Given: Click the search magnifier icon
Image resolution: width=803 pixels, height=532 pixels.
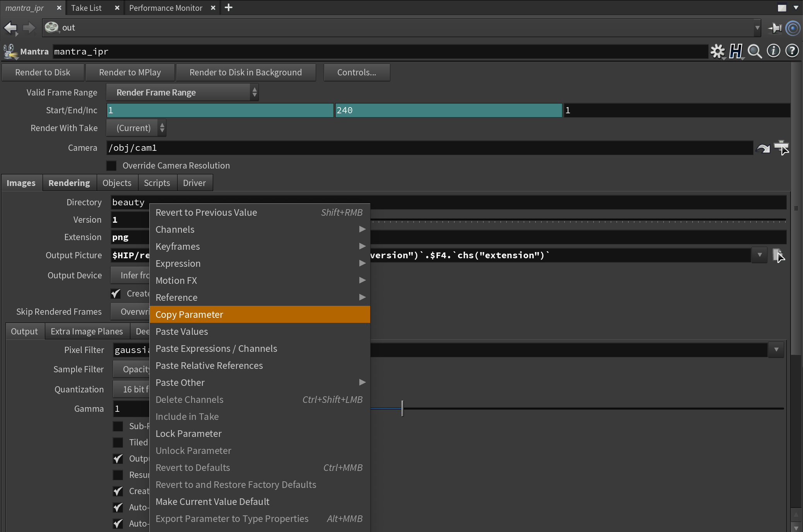Looking at the screenshot, I should click(754, 51).
